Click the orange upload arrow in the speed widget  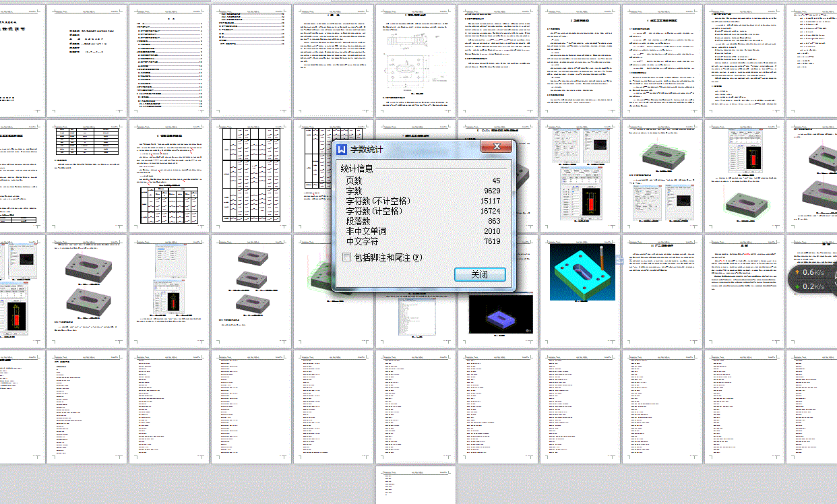point(797,272)
